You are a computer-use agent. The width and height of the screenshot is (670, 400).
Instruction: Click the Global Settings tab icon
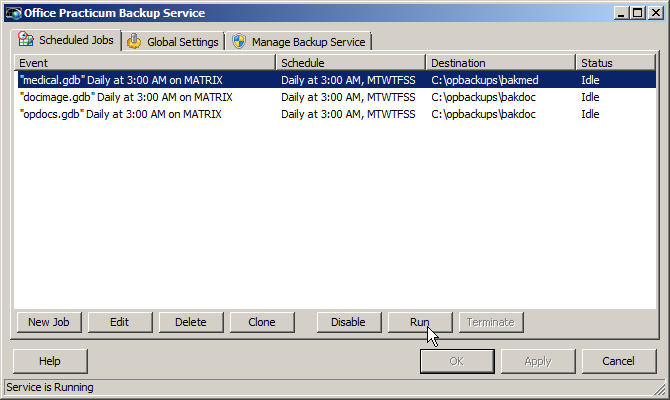[x=134, y=41]
